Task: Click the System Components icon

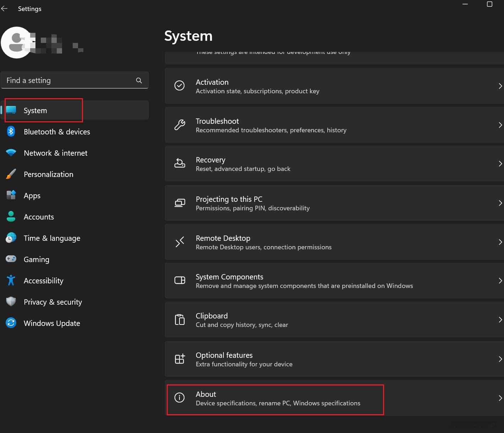Action: [179, 281]
